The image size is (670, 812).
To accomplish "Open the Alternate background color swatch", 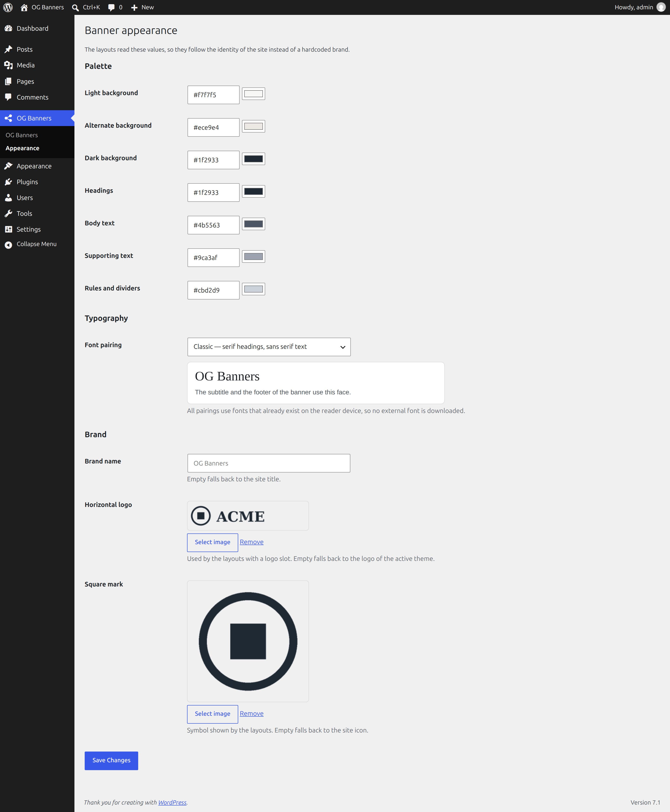I will click(254, 126).
